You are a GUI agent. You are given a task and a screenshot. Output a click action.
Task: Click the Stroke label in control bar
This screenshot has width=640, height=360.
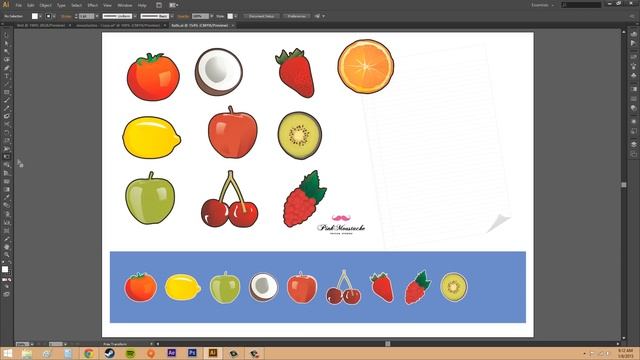pos(66,16)
